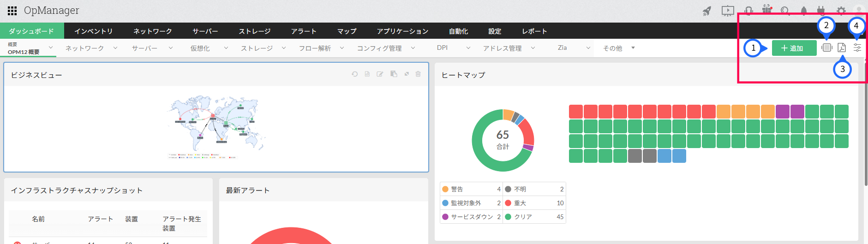
Task: Open the embed code icon in ビジネスビュー
Action: pos(367,74)
